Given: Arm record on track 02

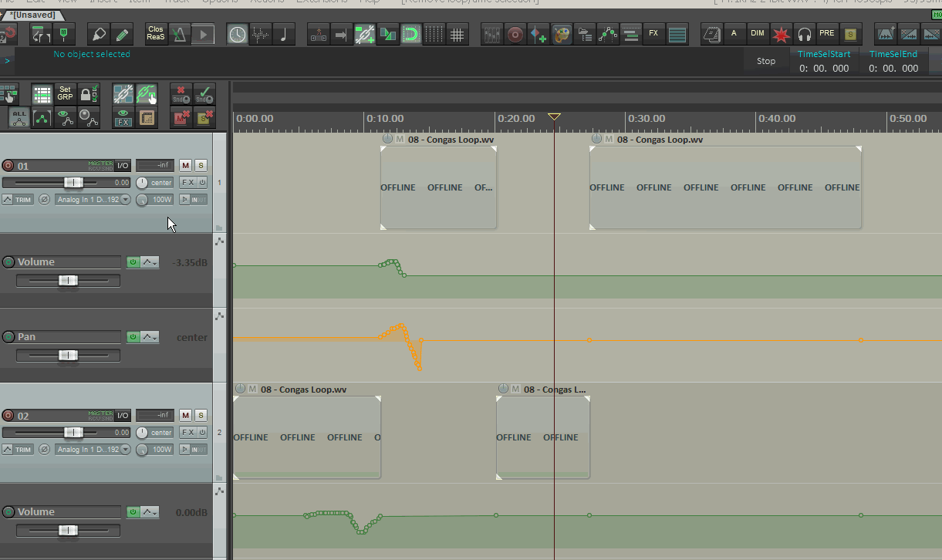Looking at the screenshot, I should tap(8, 416).
